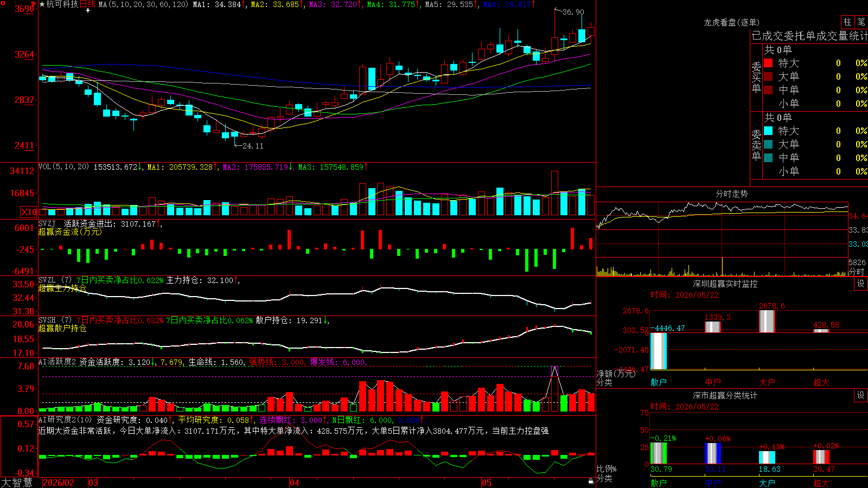The width and height of the screenshot is (868, 488).
Task: Click the MA(5,10,20,30,60,120) indicator parameters
Action: pos(143,4)
